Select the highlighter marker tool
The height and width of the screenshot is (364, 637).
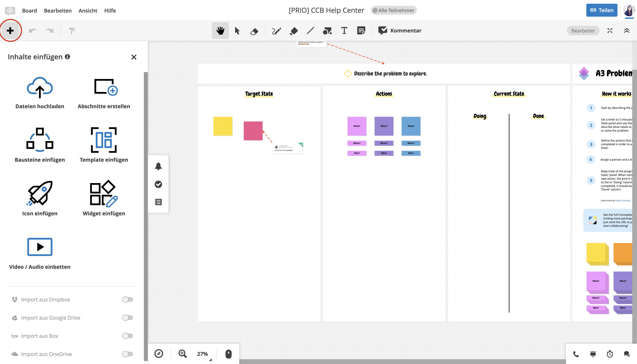click(x=294, y=31)
